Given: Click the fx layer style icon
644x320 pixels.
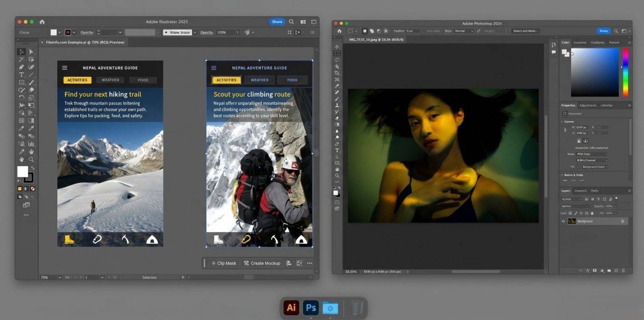Looking at the screenshot, I should point(587,270).
